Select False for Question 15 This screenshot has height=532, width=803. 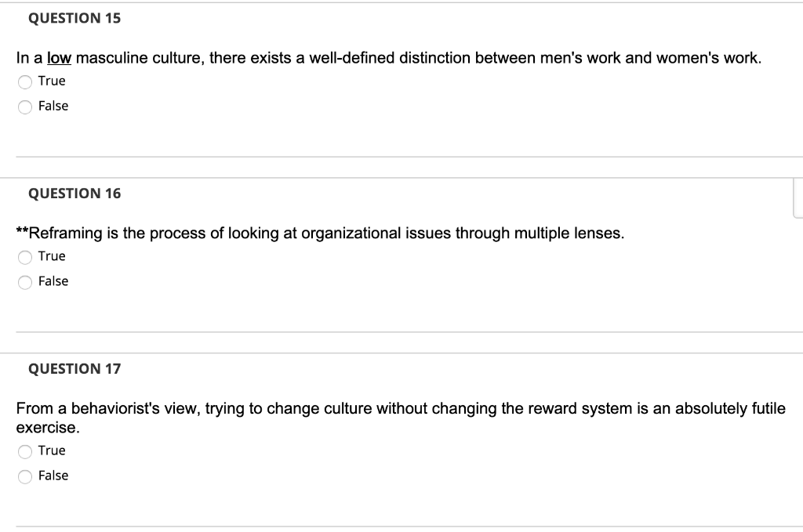click(25, 106)
